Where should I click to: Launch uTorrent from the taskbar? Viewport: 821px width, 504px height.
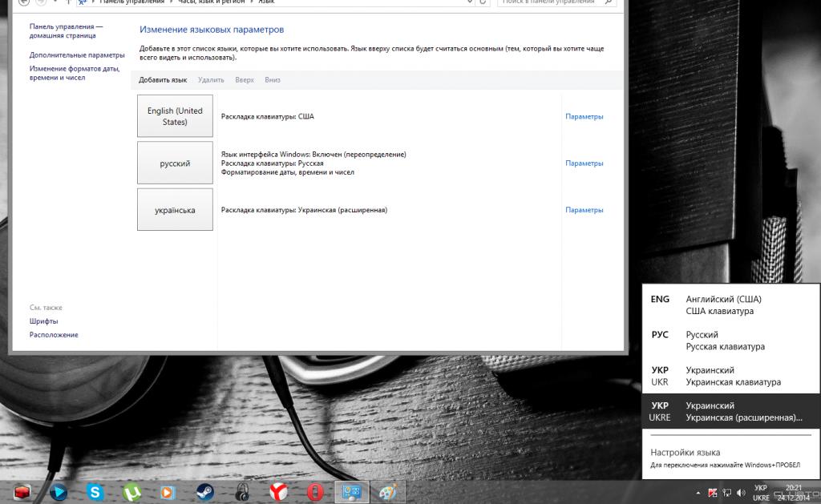tap(131, 492)
